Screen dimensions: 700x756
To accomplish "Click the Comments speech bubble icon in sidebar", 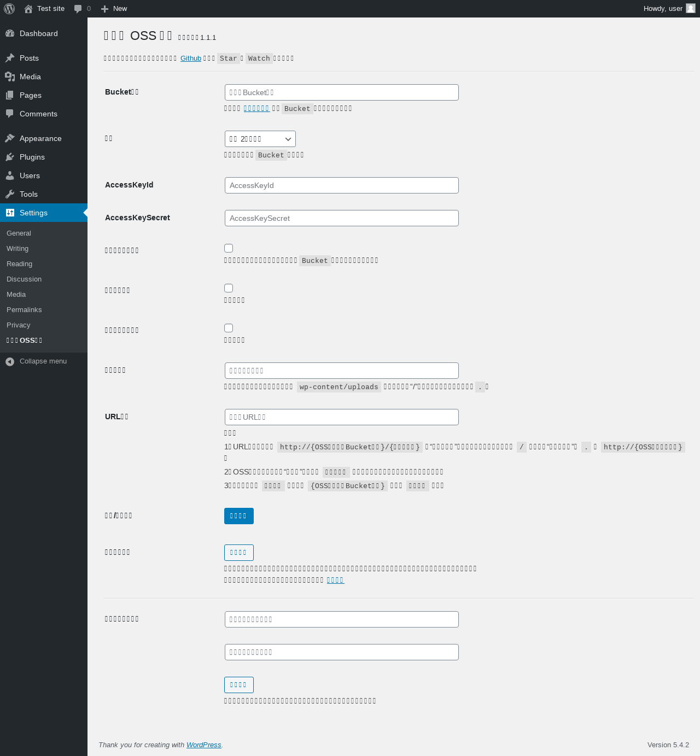I will point(10,114).
